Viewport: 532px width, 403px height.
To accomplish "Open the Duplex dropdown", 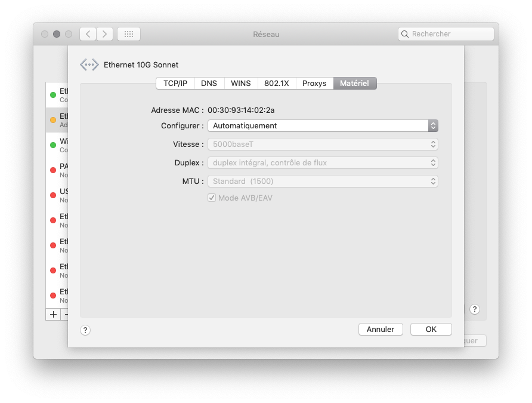I will 323,162.
